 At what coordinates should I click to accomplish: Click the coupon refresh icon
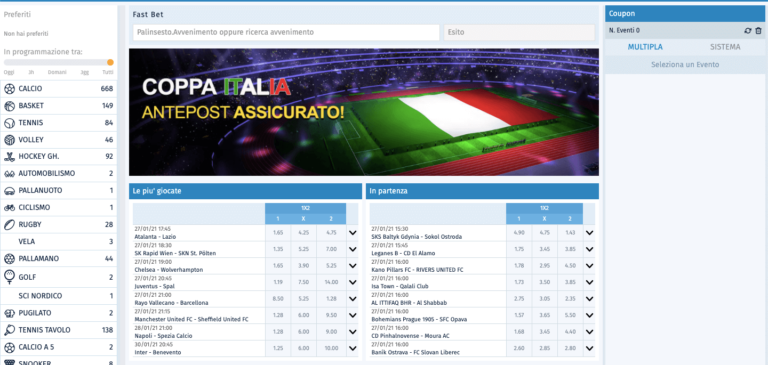pos(747,30)
